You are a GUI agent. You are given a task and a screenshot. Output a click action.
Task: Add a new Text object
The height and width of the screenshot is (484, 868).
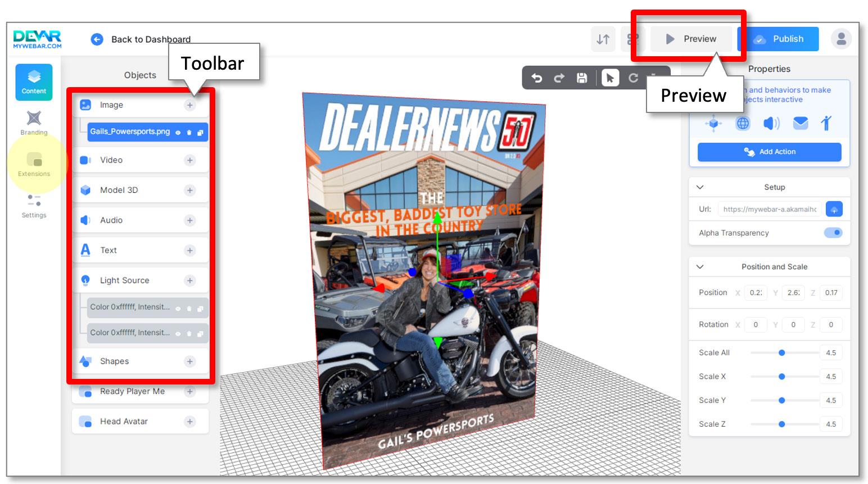pyautogui.click(x=190, y=251)
